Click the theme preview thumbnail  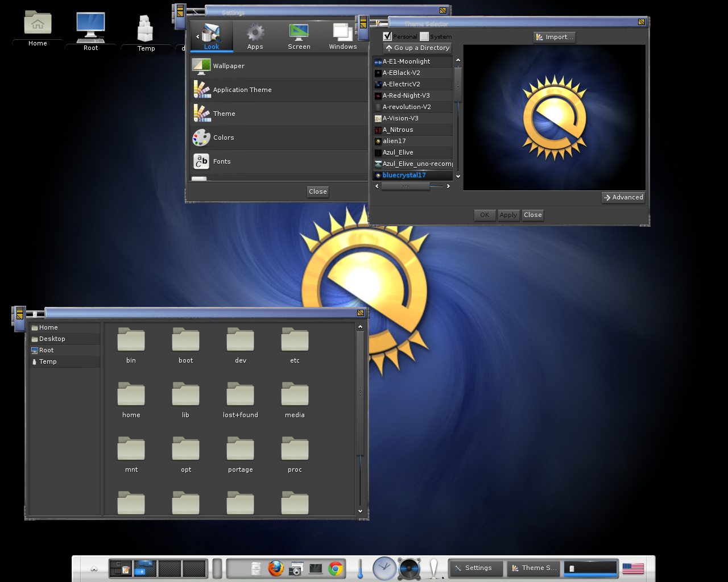(554, 118)
